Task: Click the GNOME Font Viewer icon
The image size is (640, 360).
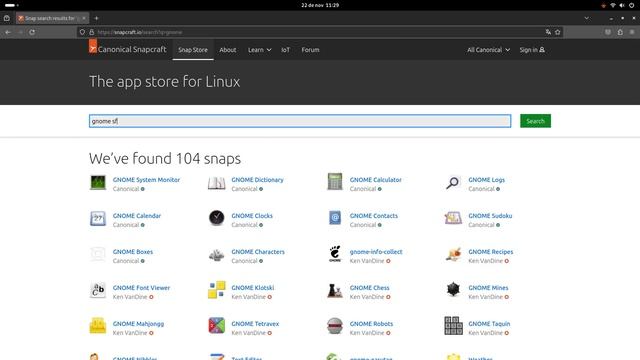Action: pyautogui.click(x=98, y=290)
